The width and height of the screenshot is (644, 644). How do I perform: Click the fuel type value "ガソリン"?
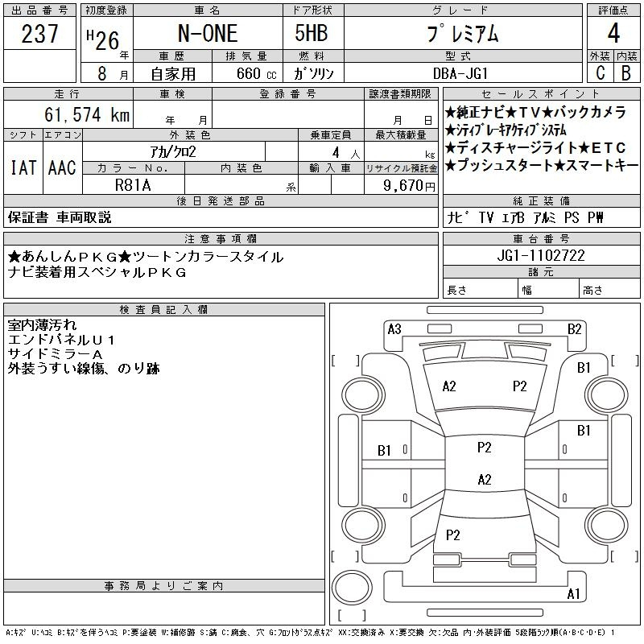click(313, 73)
